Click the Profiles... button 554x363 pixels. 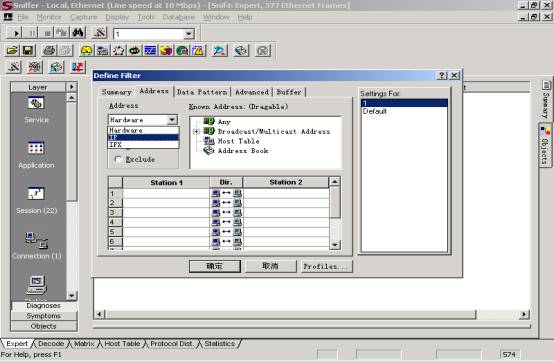tap(326, 267)
